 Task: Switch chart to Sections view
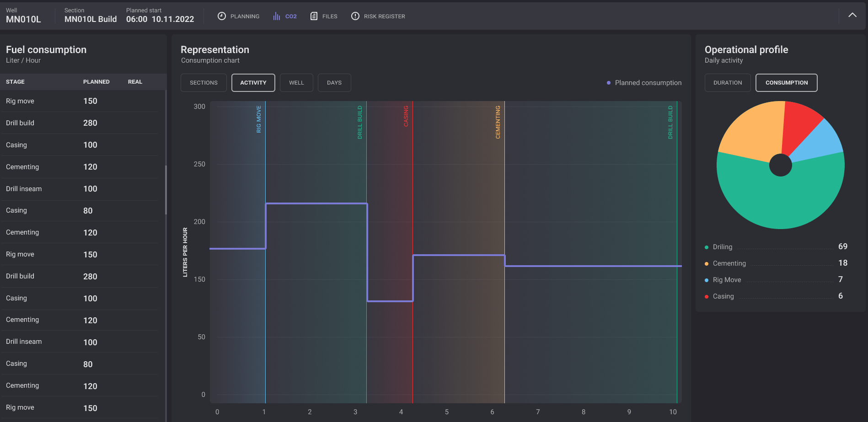204,83
